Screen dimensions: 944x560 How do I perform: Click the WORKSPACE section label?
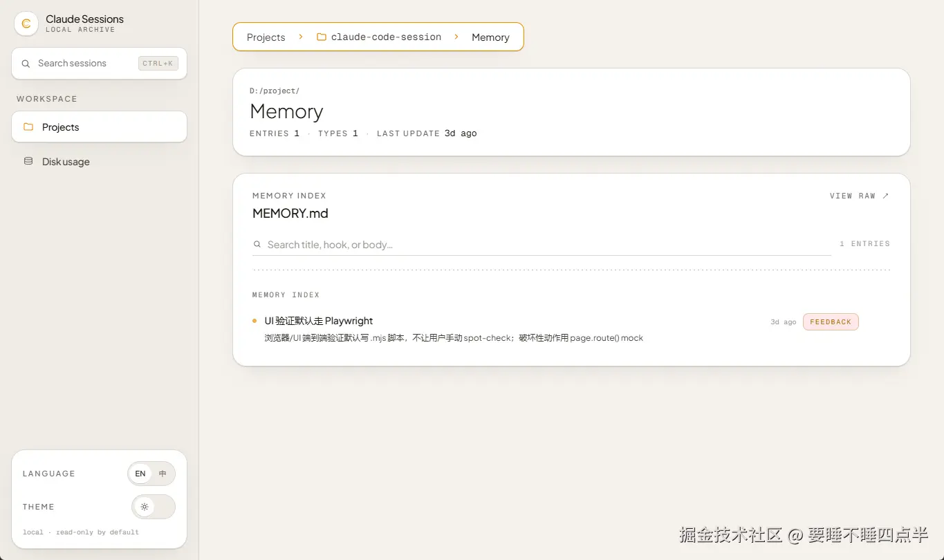pos(47,99)
